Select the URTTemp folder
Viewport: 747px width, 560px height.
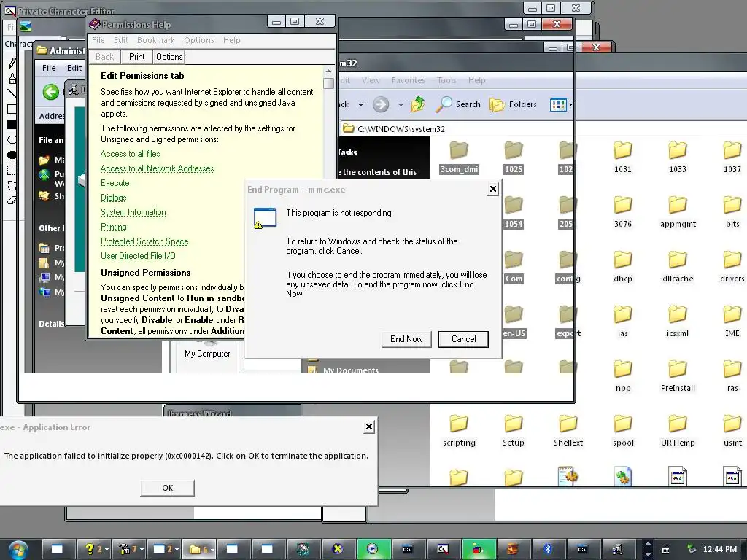[x=678, y=431]
